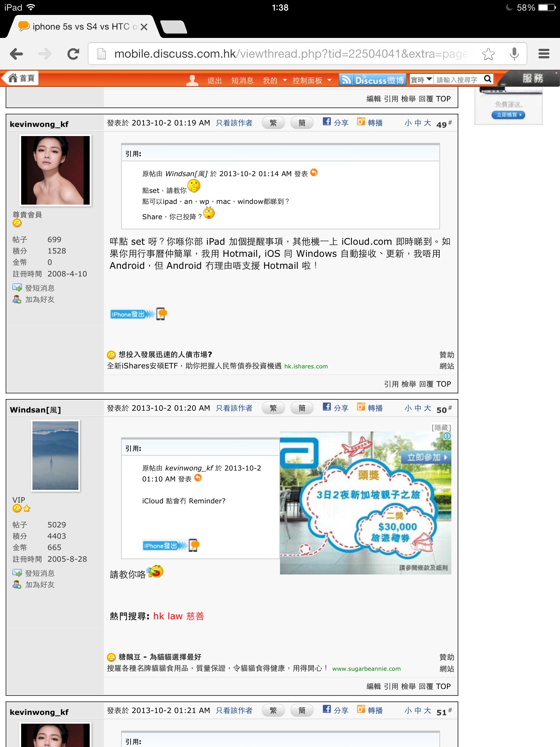Image resolution: width=560 pixels, height=747 pixels.
Task: Hide the Singapore trip advertisement via 隱藏
Action: click(441, 427)
